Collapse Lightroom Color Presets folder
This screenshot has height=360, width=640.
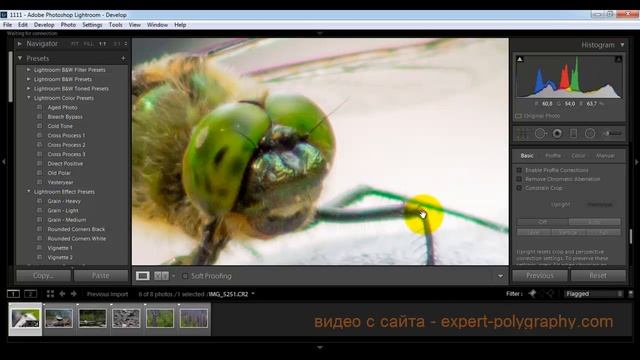tap(29, 98)
